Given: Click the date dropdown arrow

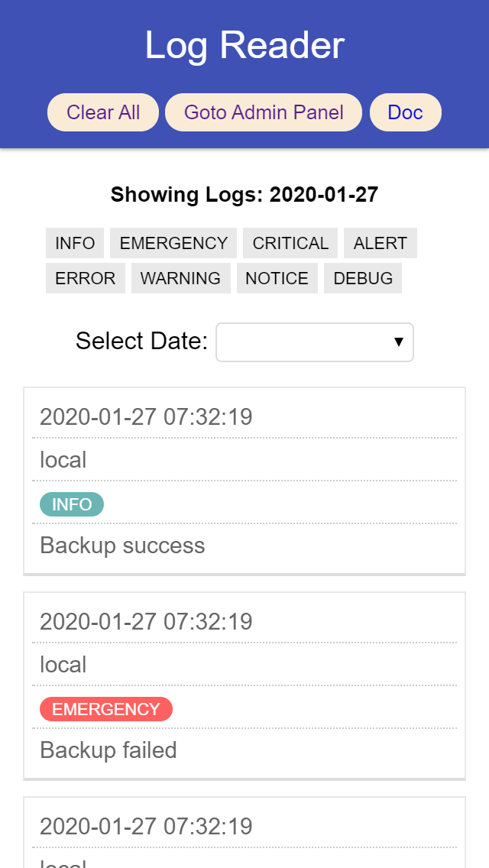Looking at the screenshot, I should [x=398, y=342].
